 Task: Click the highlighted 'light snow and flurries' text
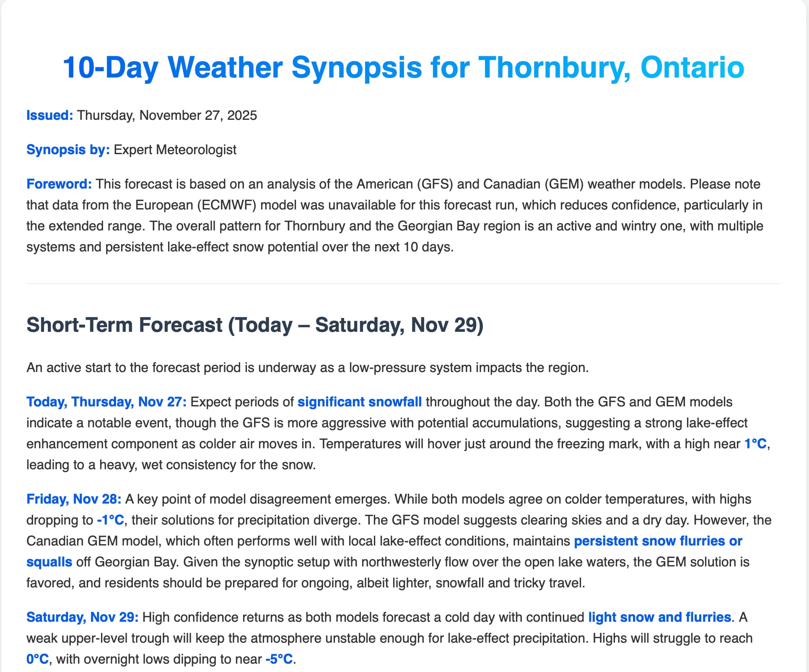coord(659,617)
